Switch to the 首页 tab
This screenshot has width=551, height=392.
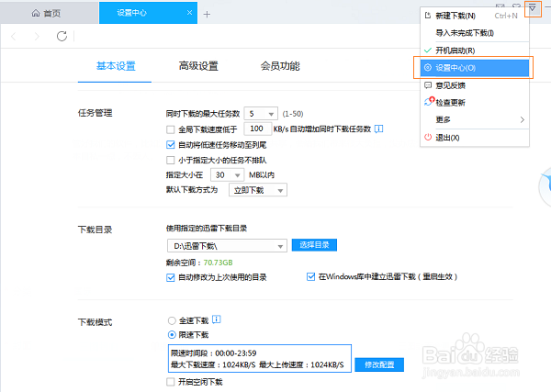click(x=50, y=14)
